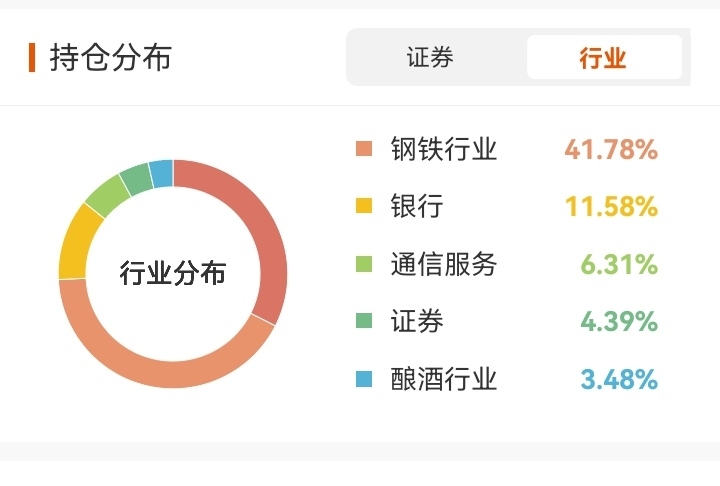The width and height of the screenshot is (720, 486).
Task: Open the 银行 legend label
Action: point(416,207)
